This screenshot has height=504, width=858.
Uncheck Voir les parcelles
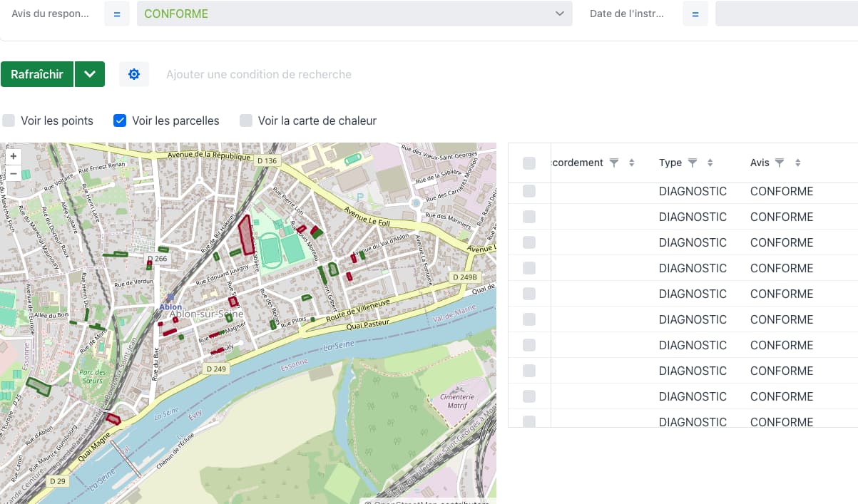pos(120,120)
